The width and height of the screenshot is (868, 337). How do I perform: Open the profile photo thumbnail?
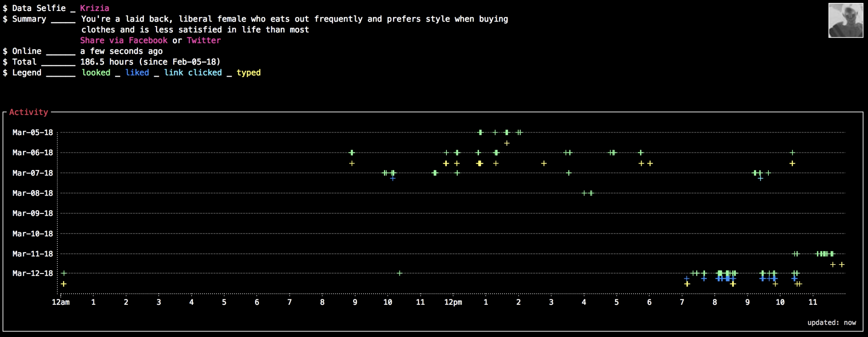[845, 21]
